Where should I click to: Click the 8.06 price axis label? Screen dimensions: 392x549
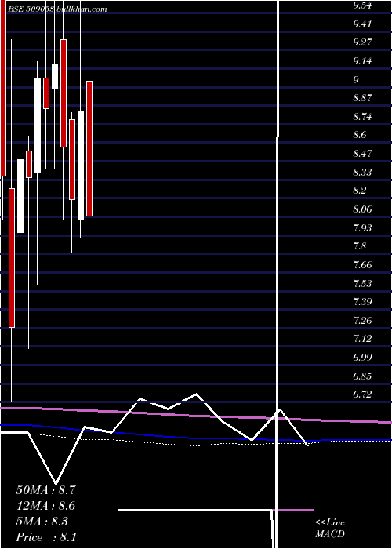(362, 209)
